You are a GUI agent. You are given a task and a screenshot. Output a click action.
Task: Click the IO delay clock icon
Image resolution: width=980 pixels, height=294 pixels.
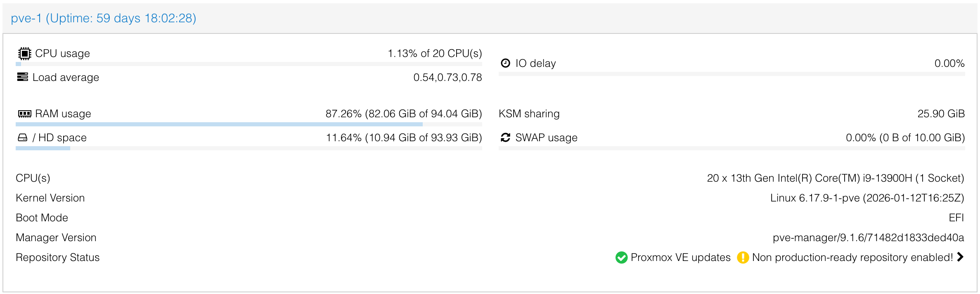(x=505, y=63)
